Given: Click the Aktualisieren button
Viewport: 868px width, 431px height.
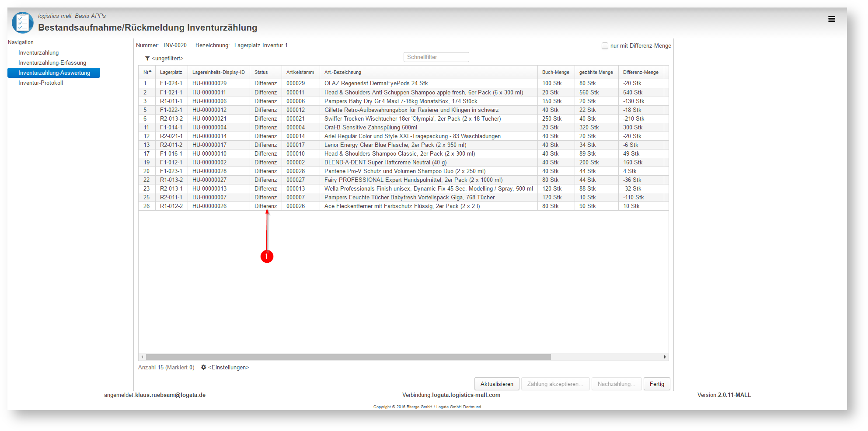Looking at the screenshot, I should (x=497, y=384).
